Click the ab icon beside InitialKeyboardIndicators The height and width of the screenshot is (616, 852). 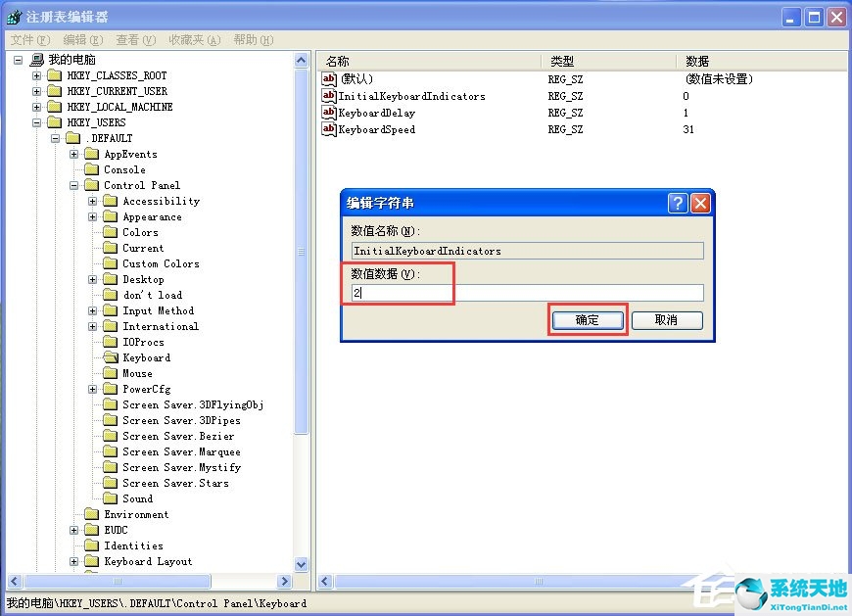329,96
